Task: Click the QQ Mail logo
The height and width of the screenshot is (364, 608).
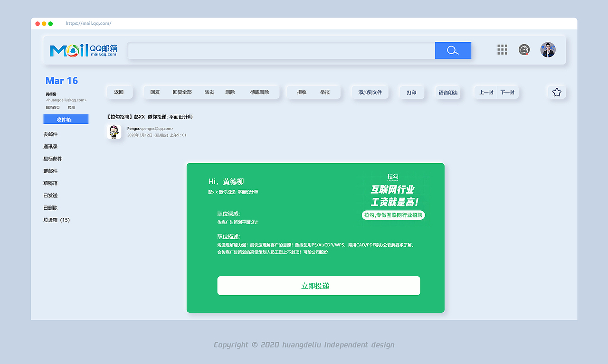Action: point(84,50)
